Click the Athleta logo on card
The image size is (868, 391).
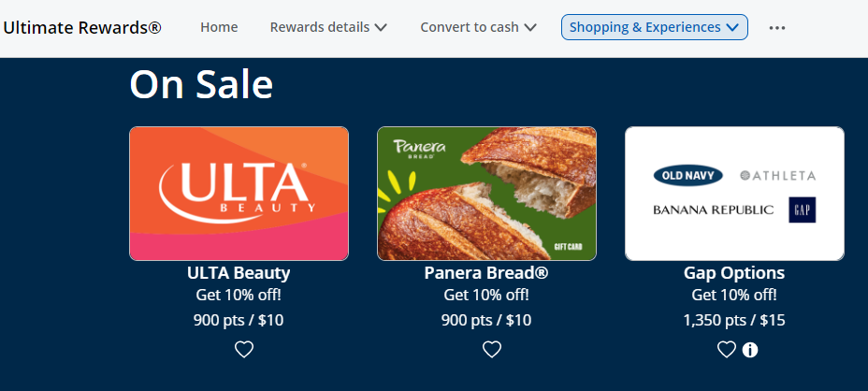coord(777,175)
